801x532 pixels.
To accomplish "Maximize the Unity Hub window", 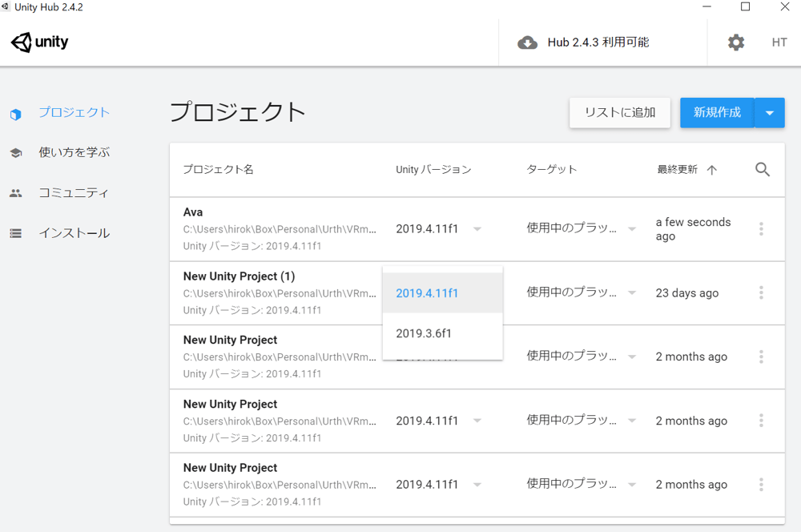I will click(745, 6).
